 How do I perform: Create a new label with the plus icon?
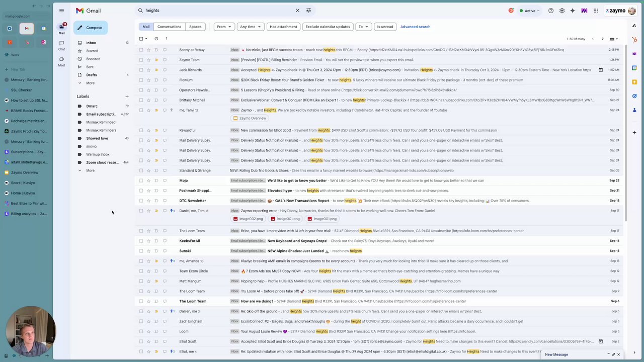(x=127, y=97)
